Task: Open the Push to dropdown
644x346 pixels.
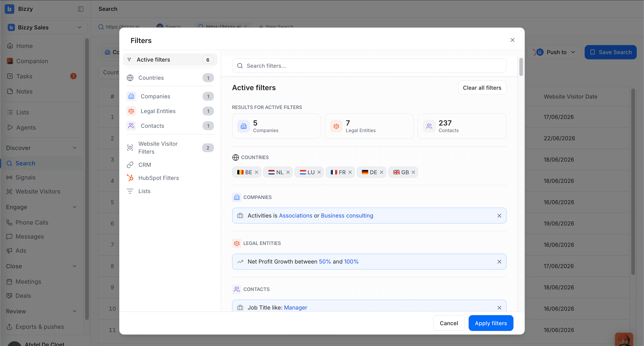Action: pos(554,52)
